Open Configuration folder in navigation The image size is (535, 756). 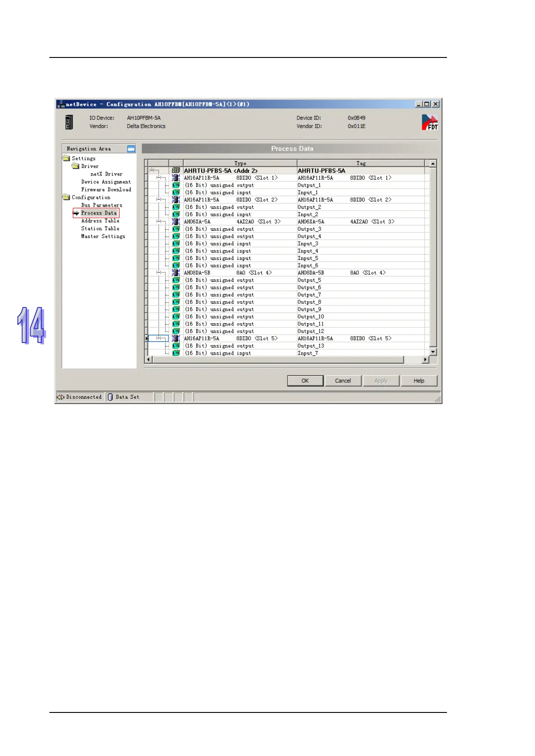[87, 198]
